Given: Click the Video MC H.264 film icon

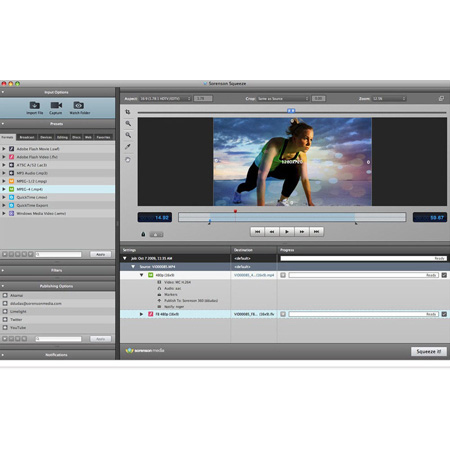Looking at the screenshot, I should click(159, 282).
